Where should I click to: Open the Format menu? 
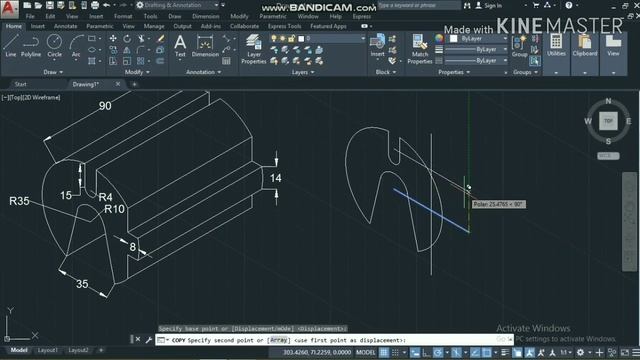123,16
